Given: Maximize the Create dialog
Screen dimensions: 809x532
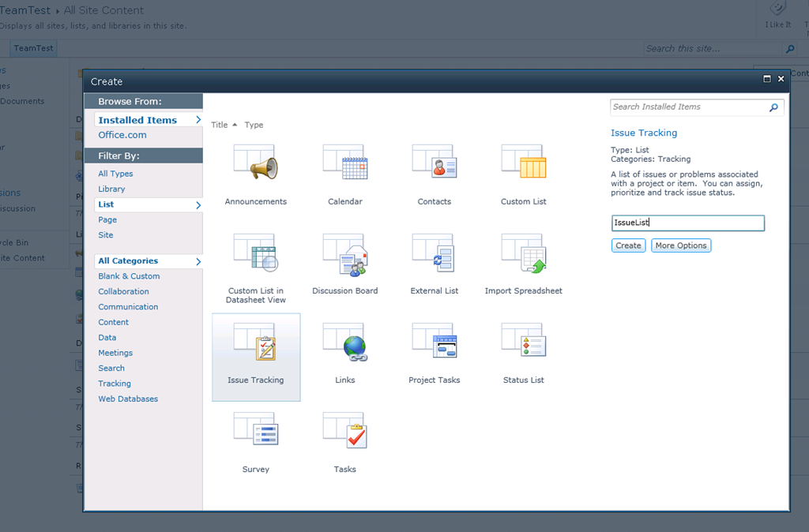Looking at the screenshot, I should point(766,79).
